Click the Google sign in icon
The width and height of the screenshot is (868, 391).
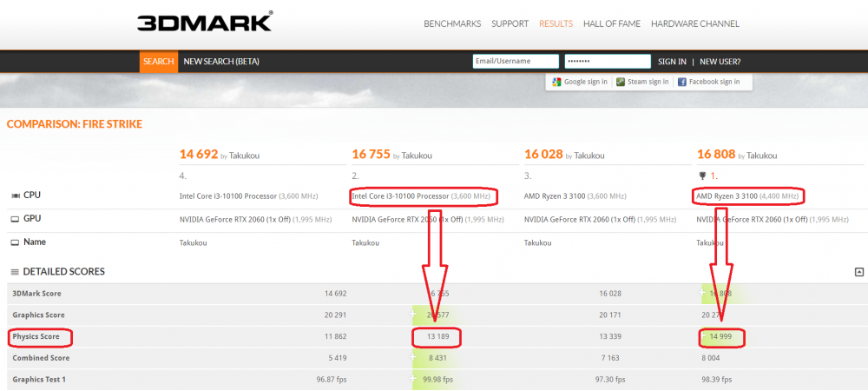[x=556, y=82]
